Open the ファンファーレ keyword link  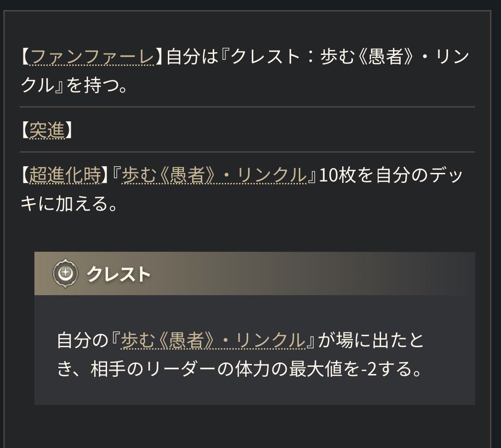pos(92,57)
